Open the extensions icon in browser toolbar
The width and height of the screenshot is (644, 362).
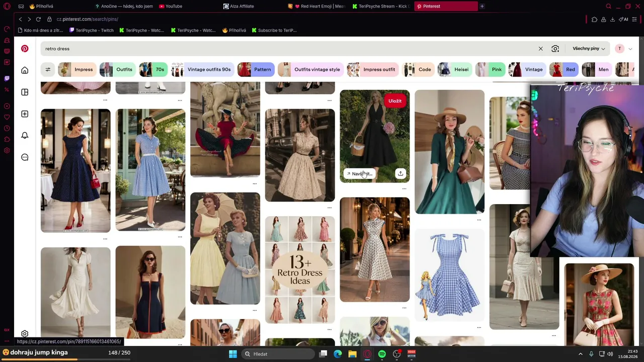click(x=594, y=19)
